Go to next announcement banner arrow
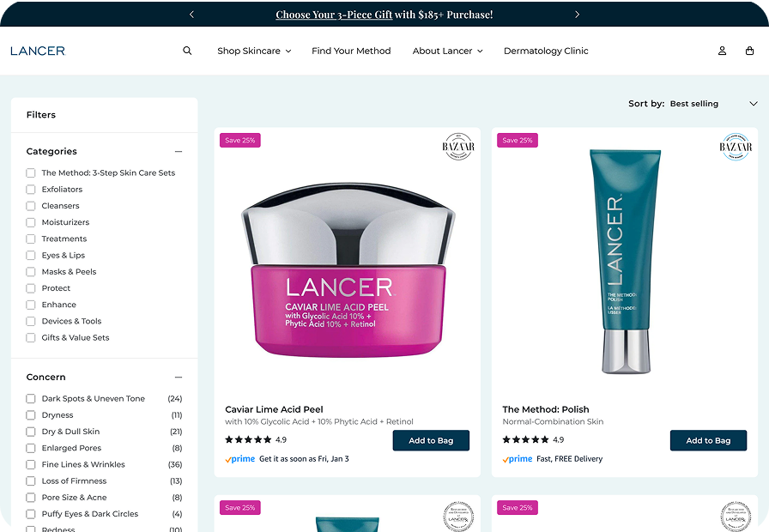 click(578, 15)
